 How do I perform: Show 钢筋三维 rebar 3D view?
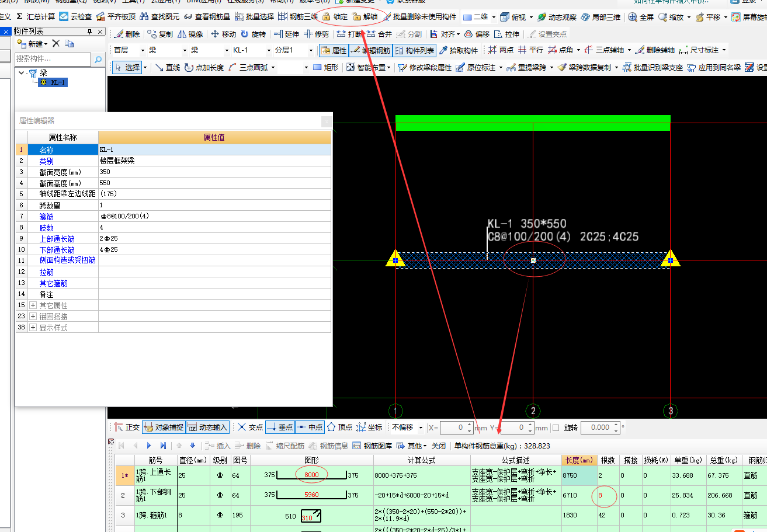pos(298,17)
